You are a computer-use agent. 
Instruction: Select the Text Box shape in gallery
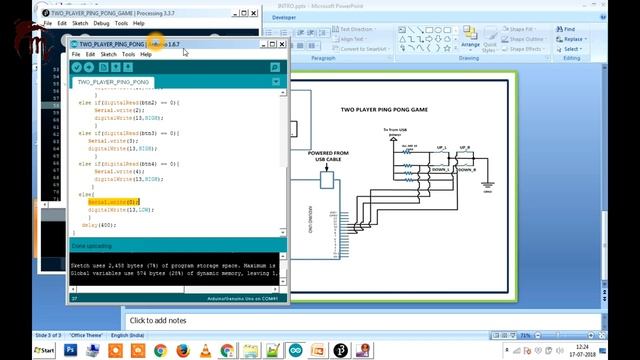402,30
